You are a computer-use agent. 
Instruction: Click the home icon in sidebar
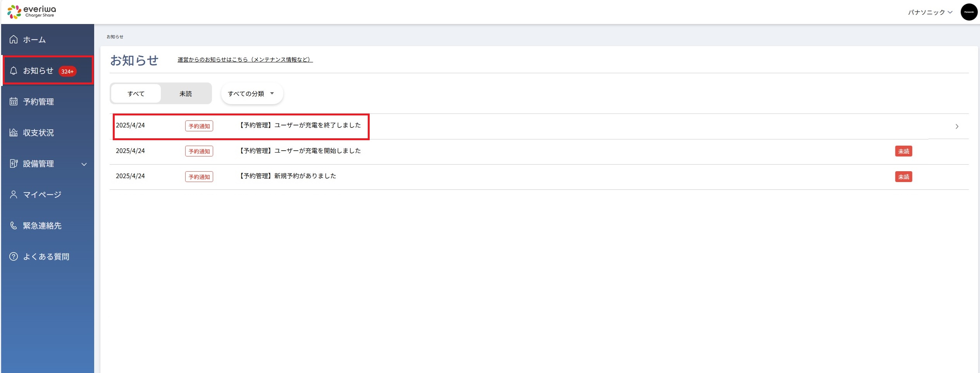pyautogui.click(x=14, y=40)
